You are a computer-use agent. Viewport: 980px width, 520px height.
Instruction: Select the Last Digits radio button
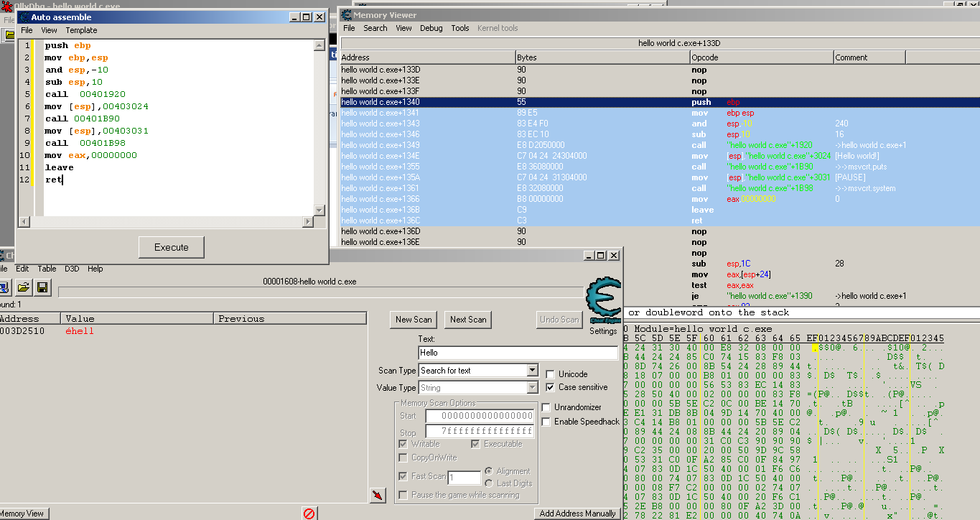point(489,483)
